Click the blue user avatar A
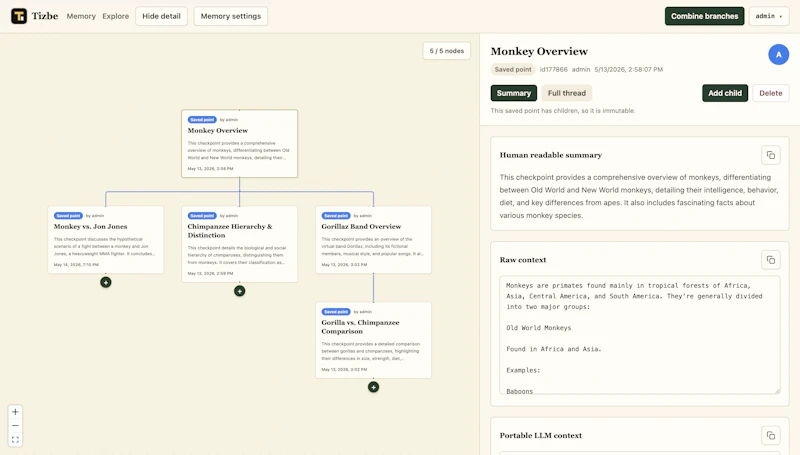Screen dimensions: 800x455 [779, 54]
